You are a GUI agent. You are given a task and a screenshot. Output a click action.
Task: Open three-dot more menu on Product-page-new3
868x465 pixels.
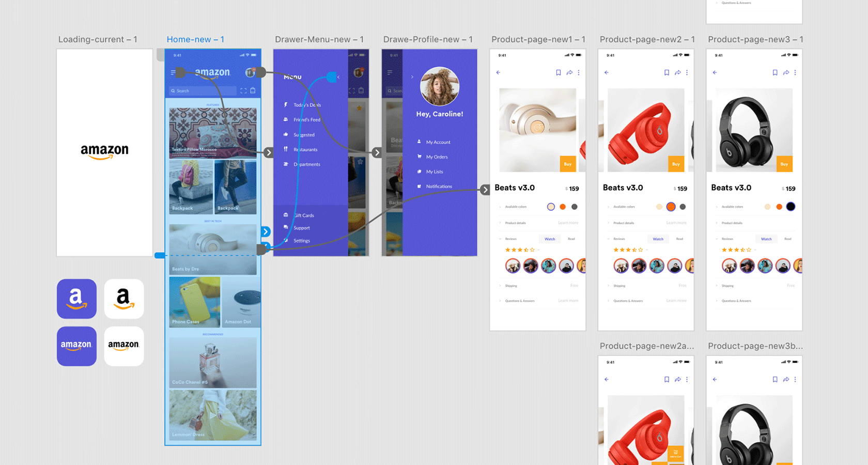(795, 73)
